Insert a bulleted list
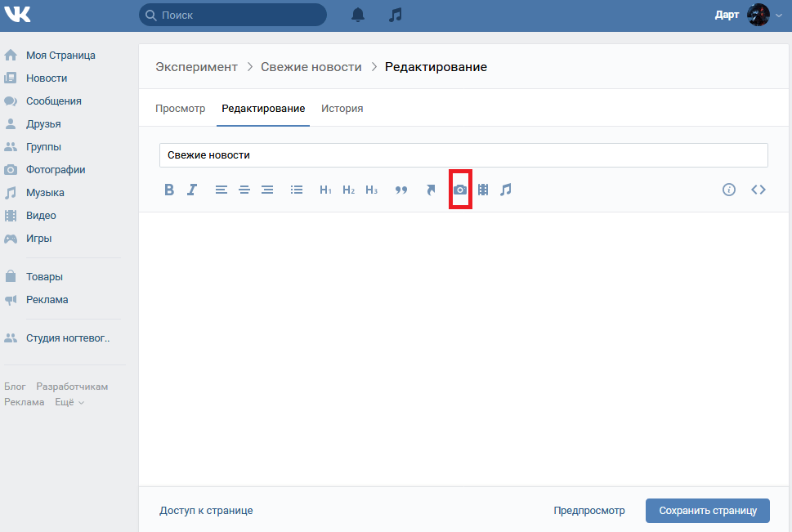The height and width of the screenshot is (532, 792). (297, 190)
